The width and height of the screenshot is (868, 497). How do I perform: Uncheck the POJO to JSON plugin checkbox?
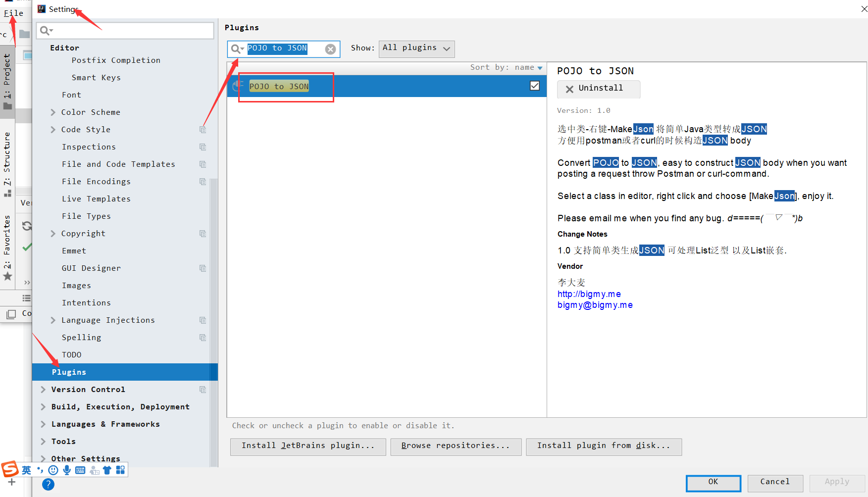534,85
